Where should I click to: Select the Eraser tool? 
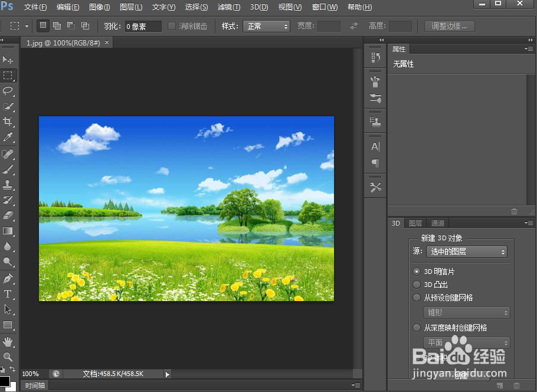coord(8,215)
